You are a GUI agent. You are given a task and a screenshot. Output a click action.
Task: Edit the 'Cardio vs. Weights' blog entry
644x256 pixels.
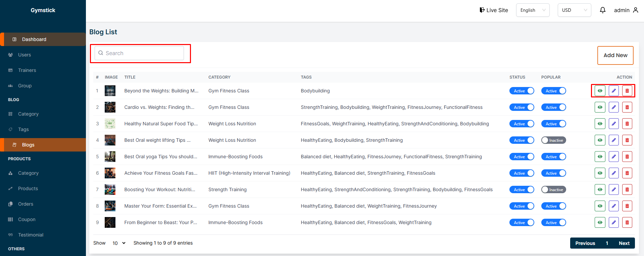point(613,107)
